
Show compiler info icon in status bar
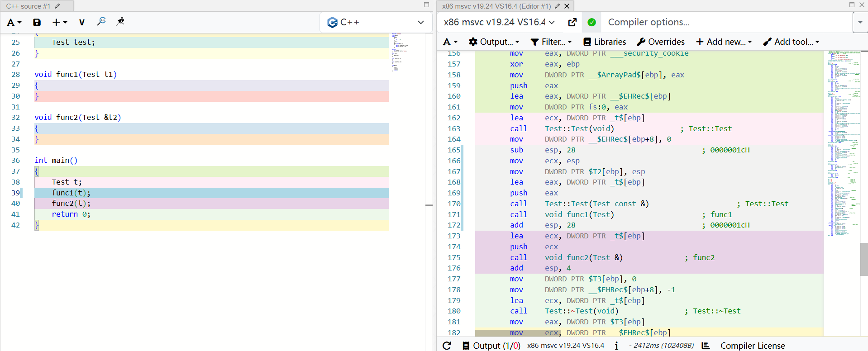click(616, 346)
